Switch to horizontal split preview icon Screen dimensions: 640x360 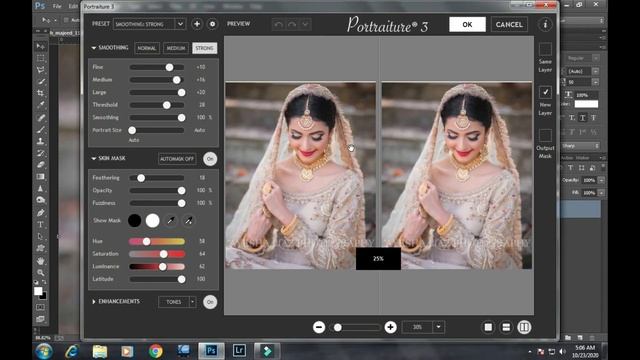coord(506,327)
